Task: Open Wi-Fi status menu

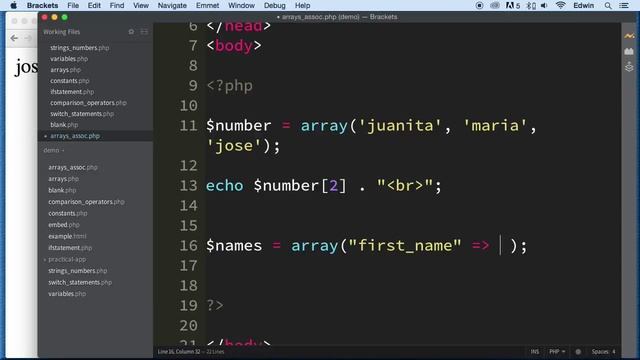Action: click(x=560, y=5)
